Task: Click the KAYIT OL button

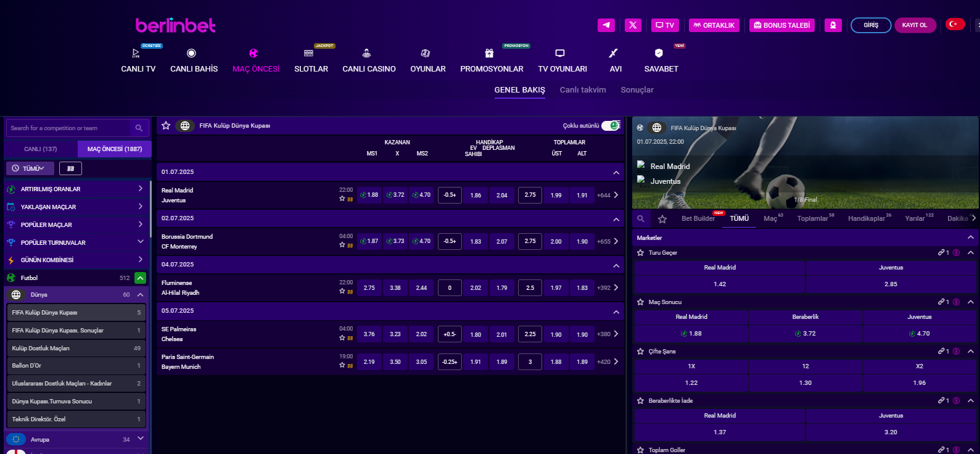Action: [914, 25]
